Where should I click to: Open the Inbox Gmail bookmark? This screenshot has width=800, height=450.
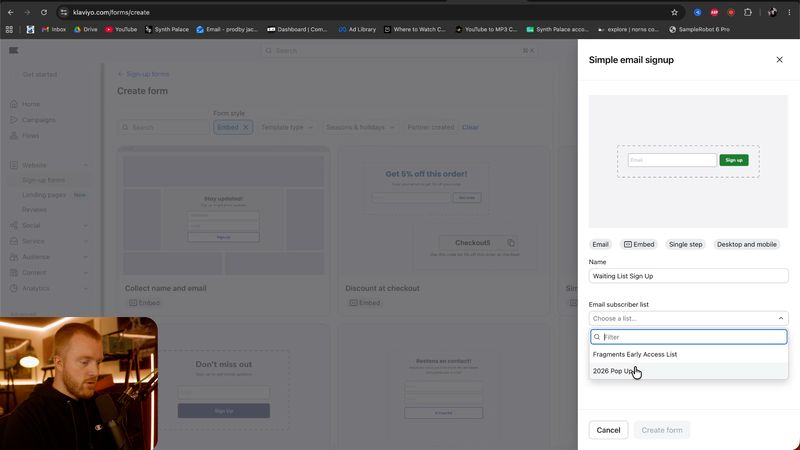pos(54,30)
